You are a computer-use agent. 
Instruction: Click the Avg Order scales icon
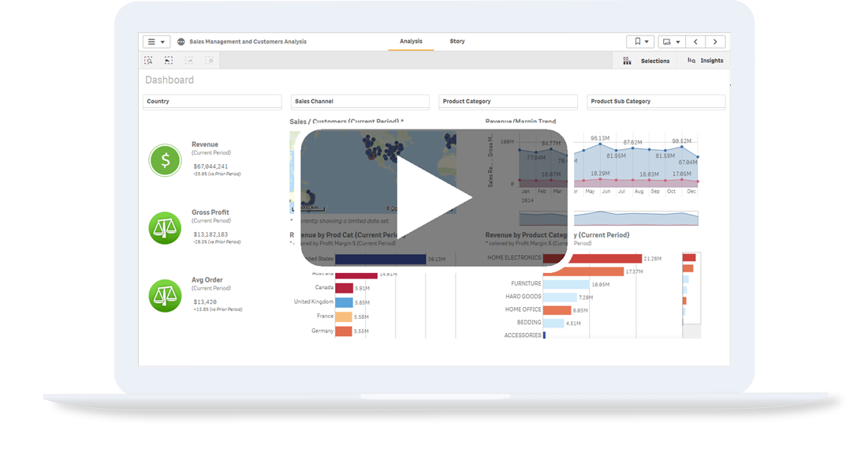[x=165, y=296]
